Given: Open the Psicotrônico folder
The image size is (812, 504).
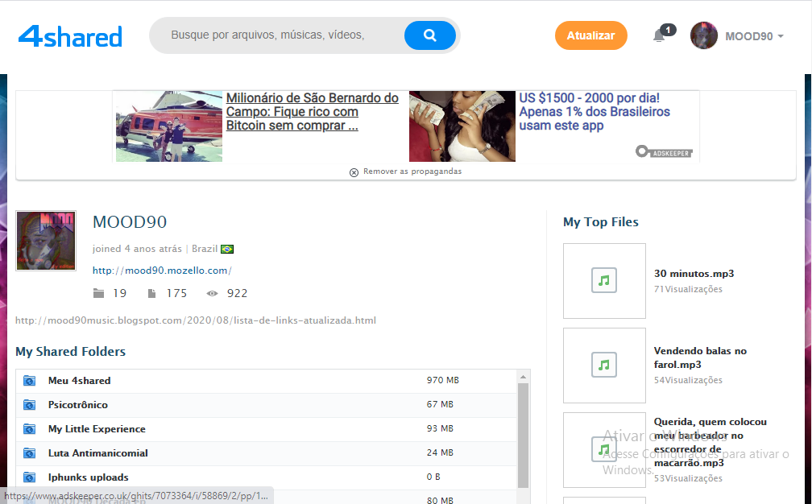Looking at the screenshot, I should 77,405.
